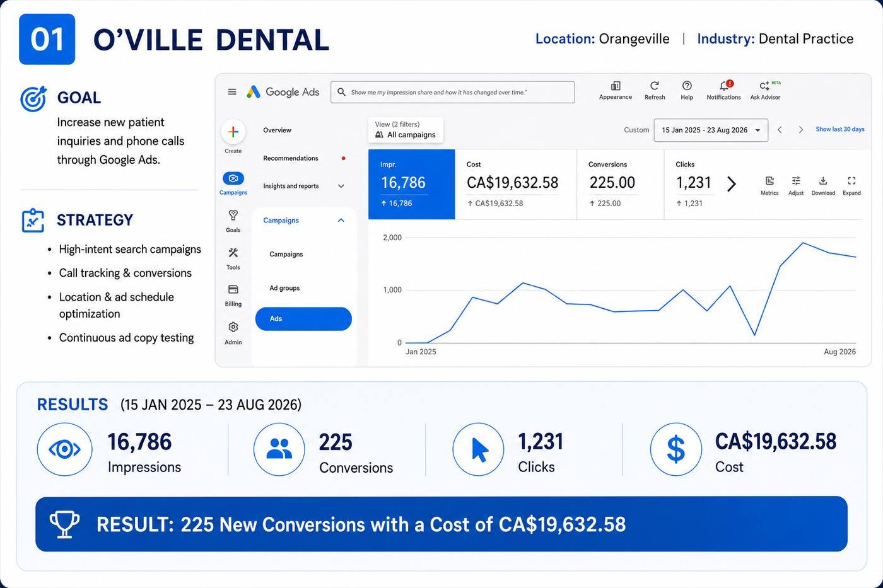
Task: Click 'Call tracking & conversions' bullet
Action: click(126, 273)
